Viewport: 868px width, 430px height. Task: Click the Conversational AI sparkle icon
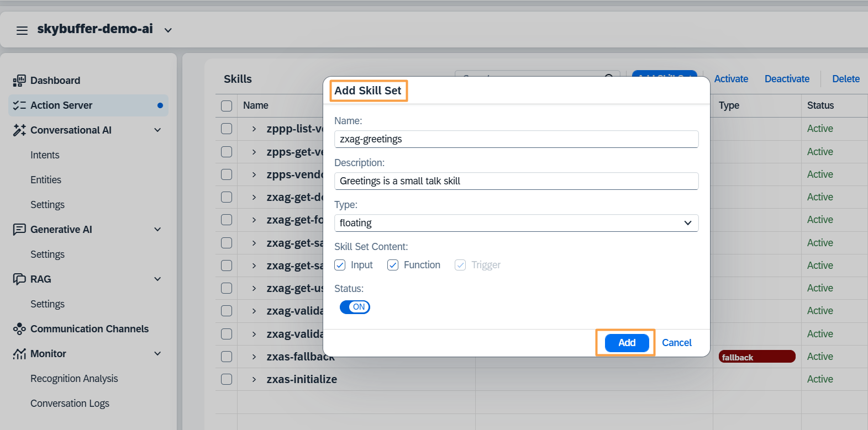tap(19, 130)
